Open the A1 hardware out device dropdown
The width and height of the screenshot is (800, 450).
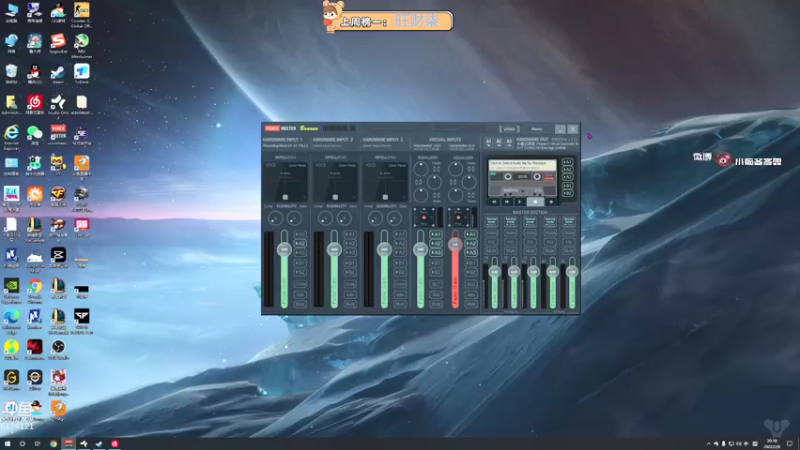tap(488, 143)
